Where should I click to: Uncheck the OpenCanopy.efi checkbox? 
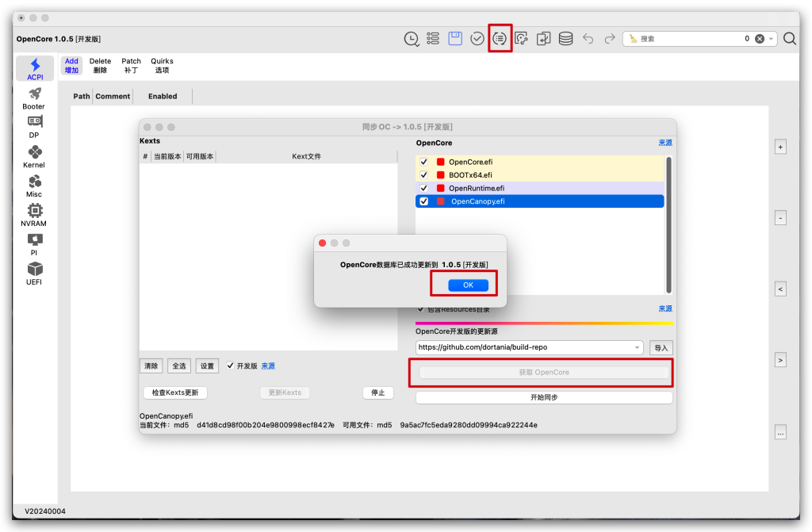[x=423, y=201]
